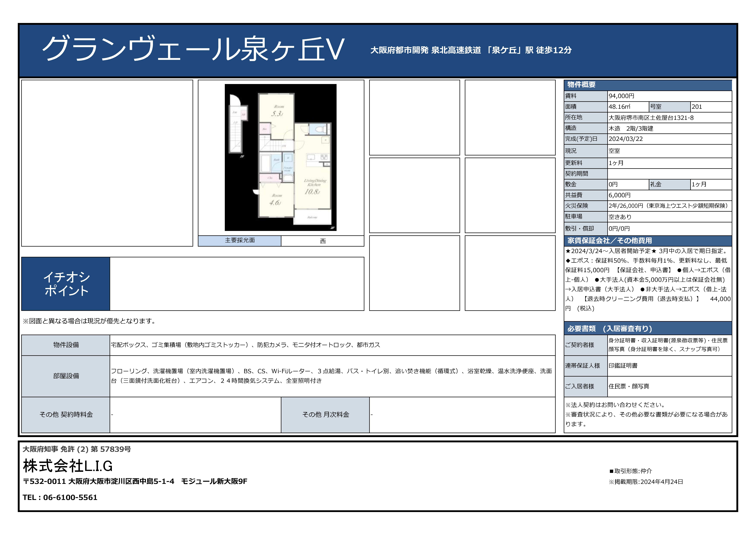Click the 敷引・償却 value 0円/0円

point(619,229)
